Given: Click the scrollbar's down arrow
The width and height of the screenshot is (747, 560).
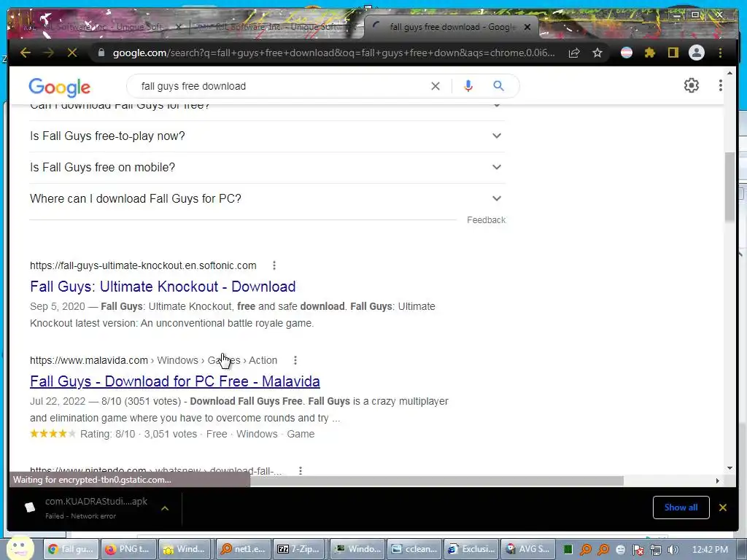Looking at the screenshot, I should pyautogui.click(x=729, y=468).
